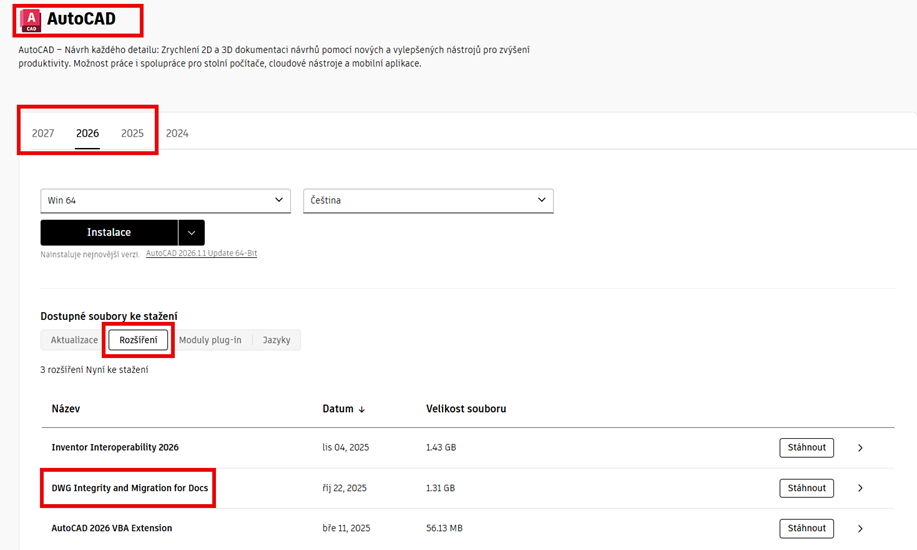Click the file size 56.13 MB
The height and width of the screenshot is (550, 917).
click(444, 528)
